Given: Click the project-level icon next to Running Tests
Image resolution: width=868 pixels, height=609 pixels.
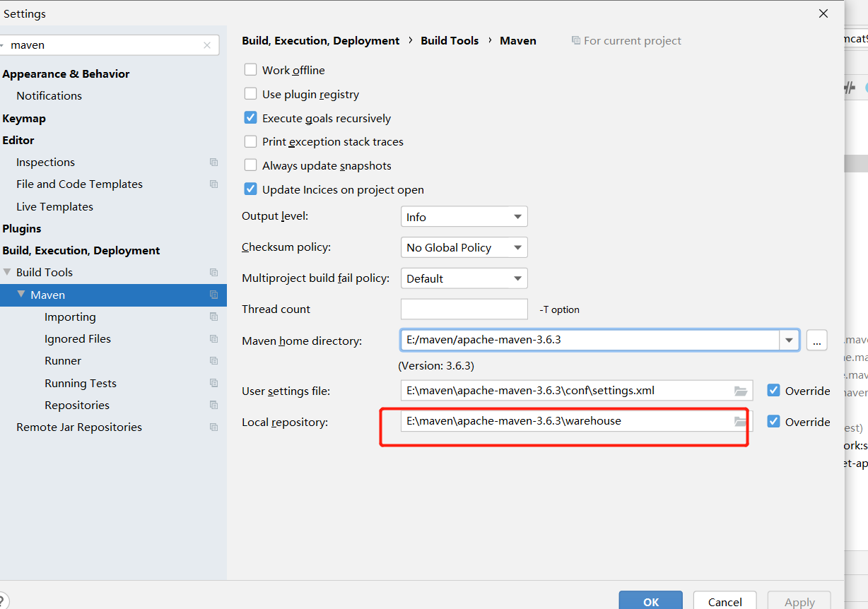Looking at the screenshot, I should click(x=213, y=384).
